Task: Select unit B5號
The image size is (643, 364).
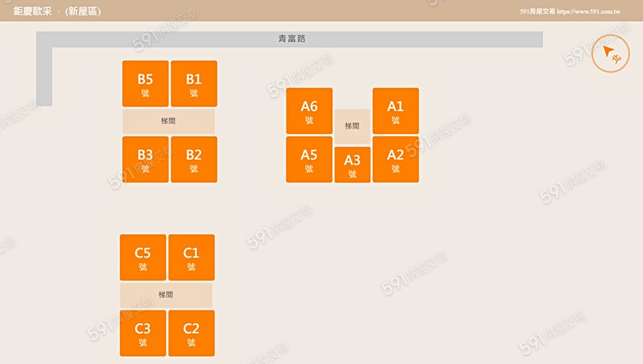Action: point(146,84)
